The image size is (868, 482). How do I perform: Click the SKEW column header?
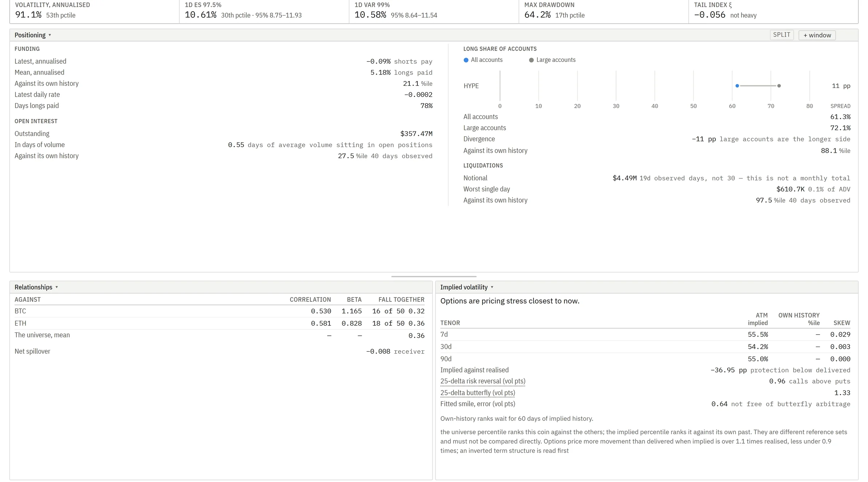842,323
